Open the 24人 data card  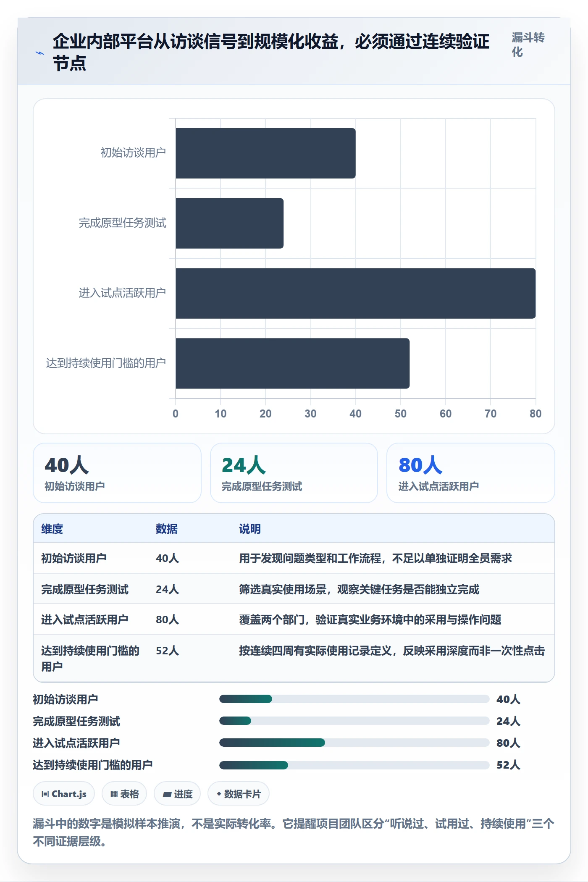click(294, 473)
